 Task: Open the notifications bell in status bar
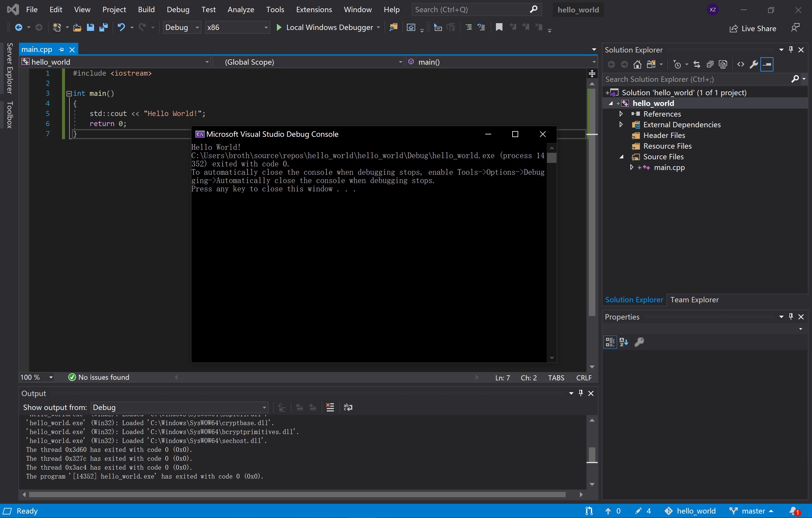coord(794,511)
